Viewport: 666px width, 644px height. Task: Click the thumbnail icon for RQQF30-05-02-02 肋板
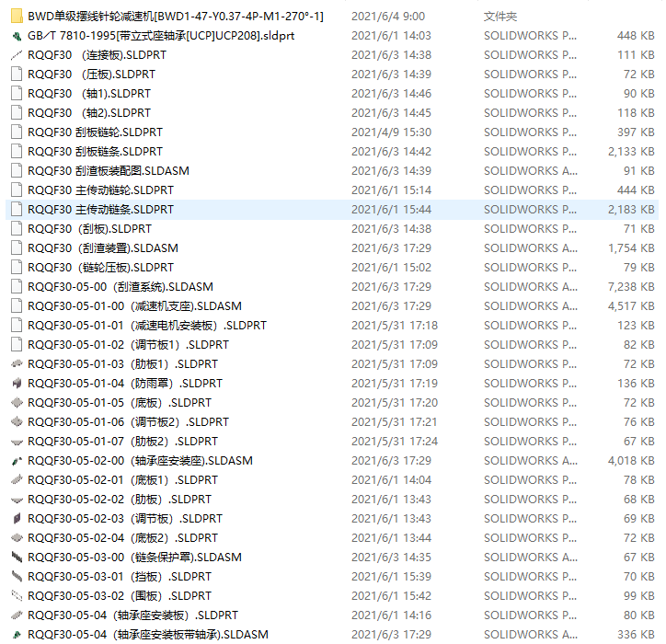(x=17, y=500)
